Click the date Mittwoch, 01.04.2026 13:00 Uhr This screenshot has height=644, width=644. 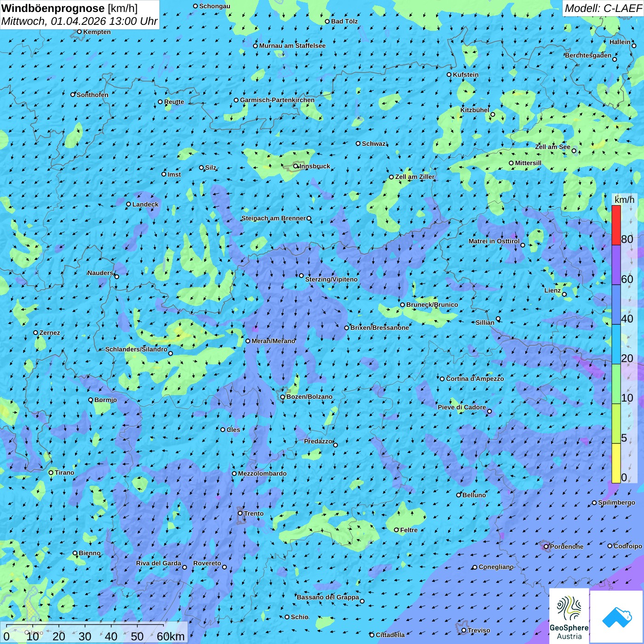pos(79,21)
